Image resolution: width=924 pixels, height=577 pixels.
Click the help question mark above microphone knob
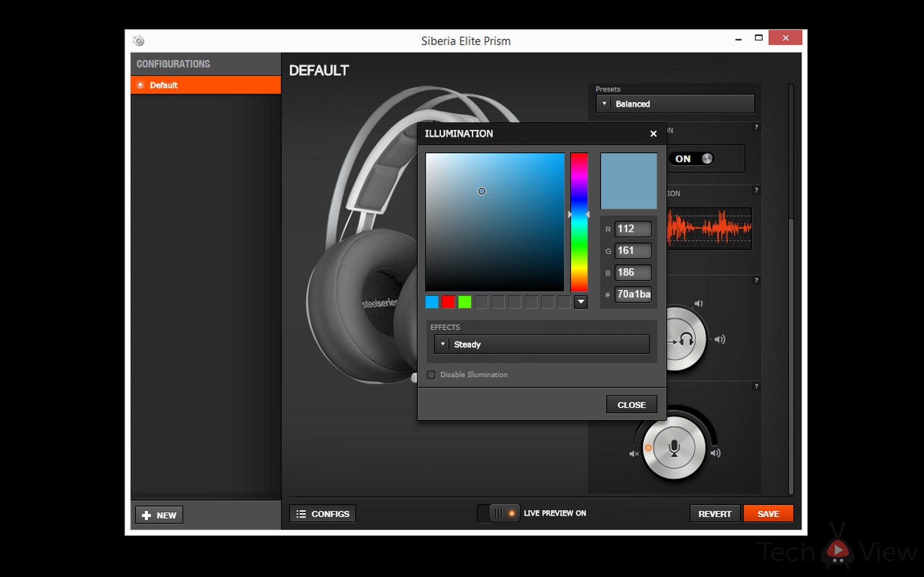pos(756,386)
